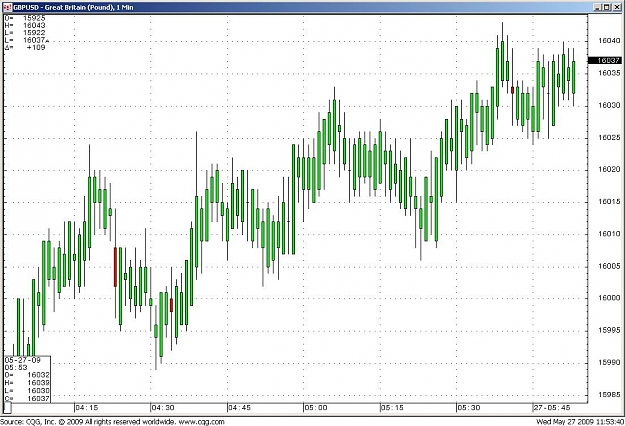Click the 05:30 time axis label

pos(469,408)
